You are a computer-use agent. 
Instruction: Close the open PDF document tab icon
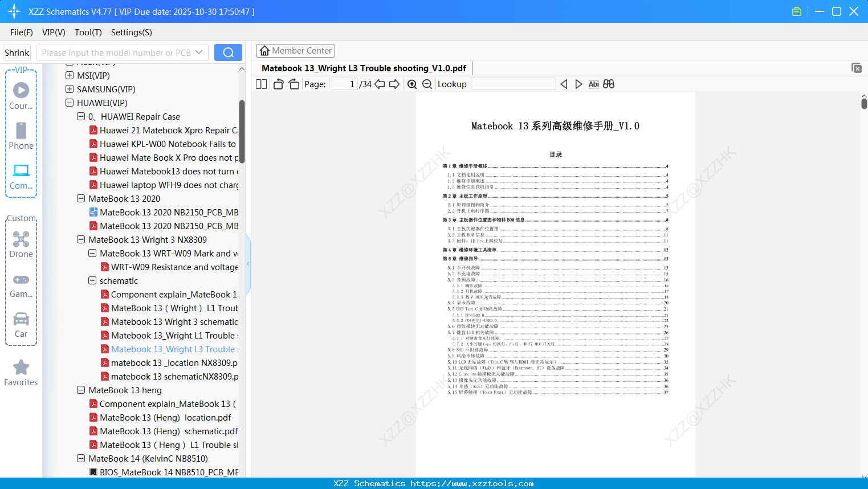(x=857, y=68)
